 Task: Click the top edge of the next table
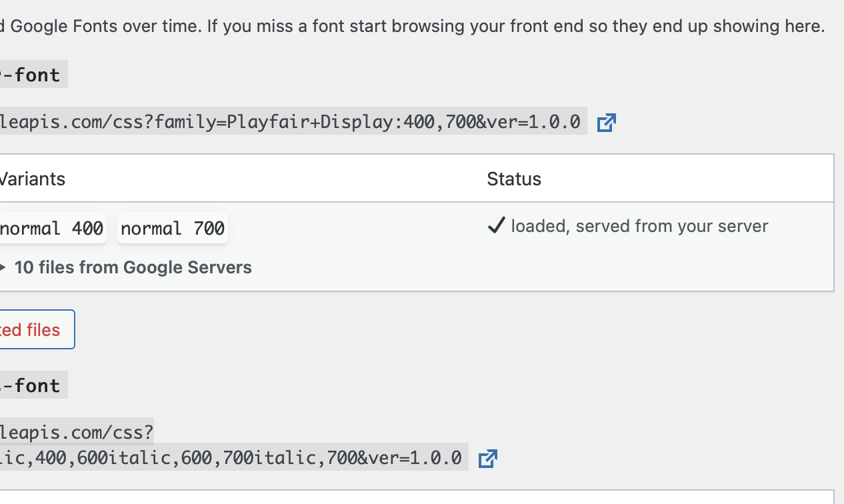[x=417, y=491]
